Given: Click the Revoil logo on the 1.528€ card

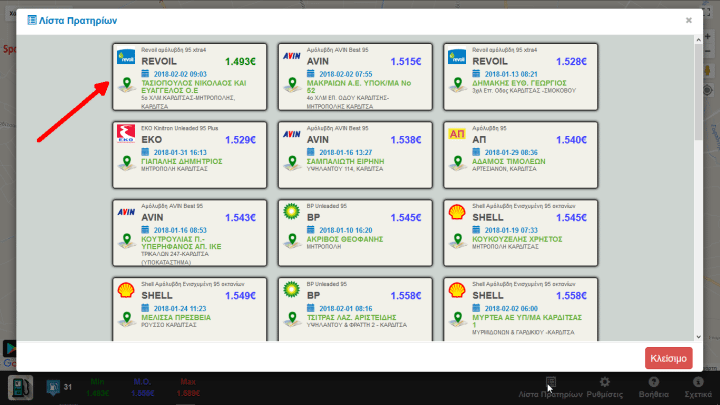Looking at the screenshot, I should click(x=457, y=56).
